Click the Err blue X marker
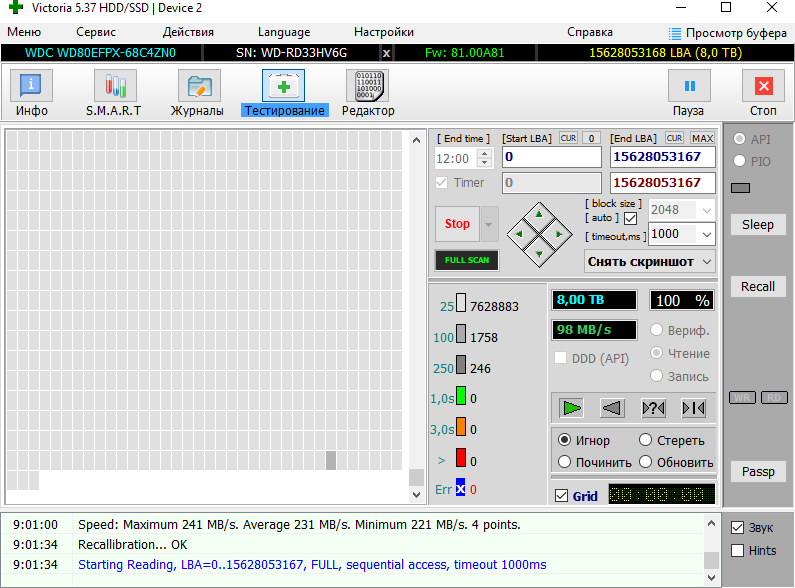 tap(460, 488)
